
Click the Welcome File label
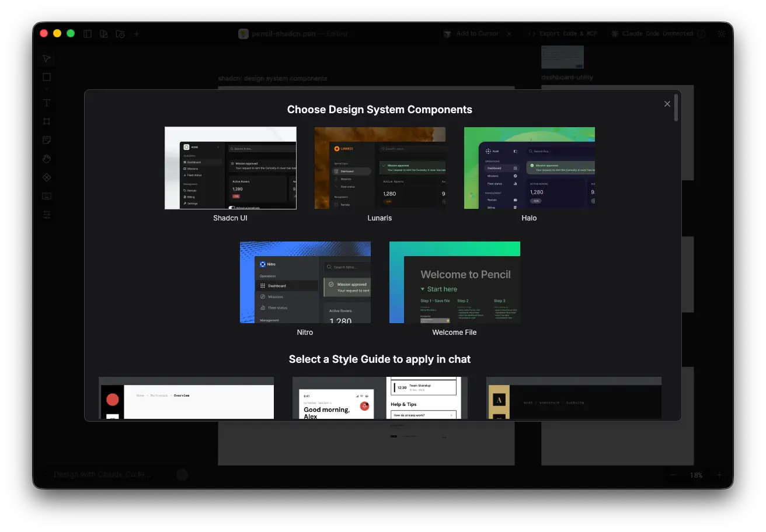[x=454, y=332]
